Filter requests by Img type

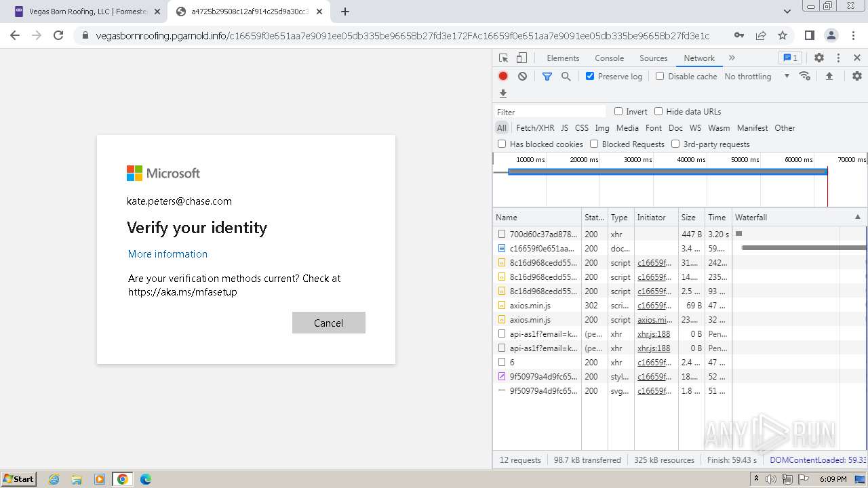[x=602, y=127]
